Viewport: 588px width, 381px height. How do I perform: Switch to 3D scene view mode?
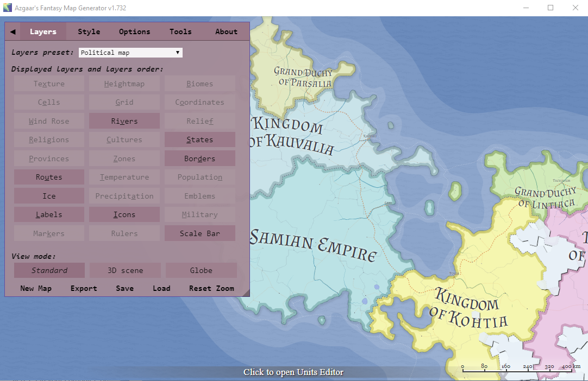pyautogui.click(x=125, y=270)
